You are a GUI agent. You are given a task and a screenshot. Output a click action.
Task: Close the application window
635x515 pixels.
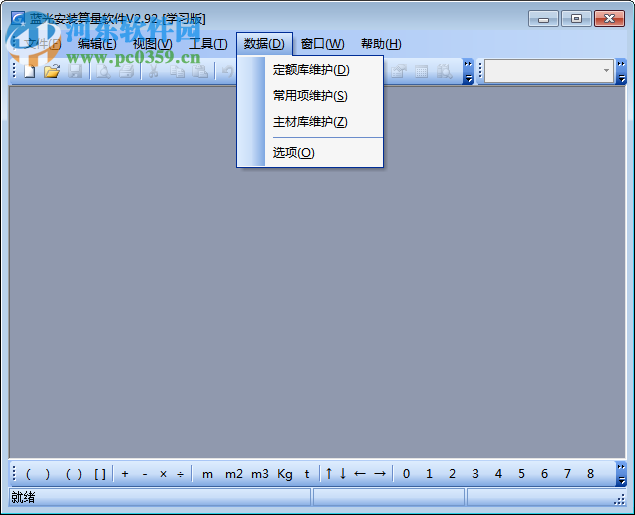(x=609, y=19)
